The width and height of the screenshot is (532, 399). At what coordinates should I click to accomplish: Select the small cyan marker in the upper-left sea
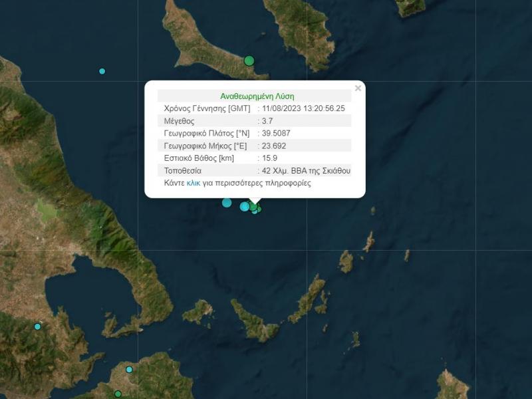tap(102, 71)
